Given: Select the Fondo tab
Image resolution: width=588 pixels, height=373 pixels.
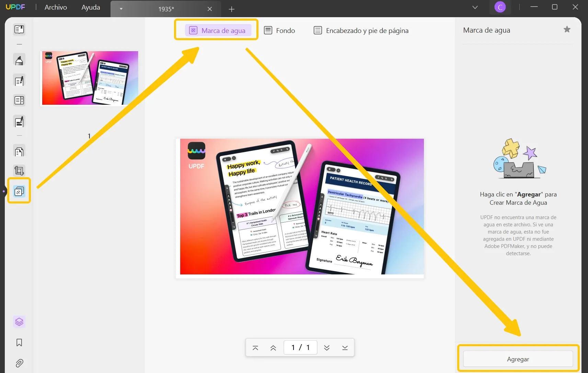Looking at the screenshot, I should tap(279, 31).
